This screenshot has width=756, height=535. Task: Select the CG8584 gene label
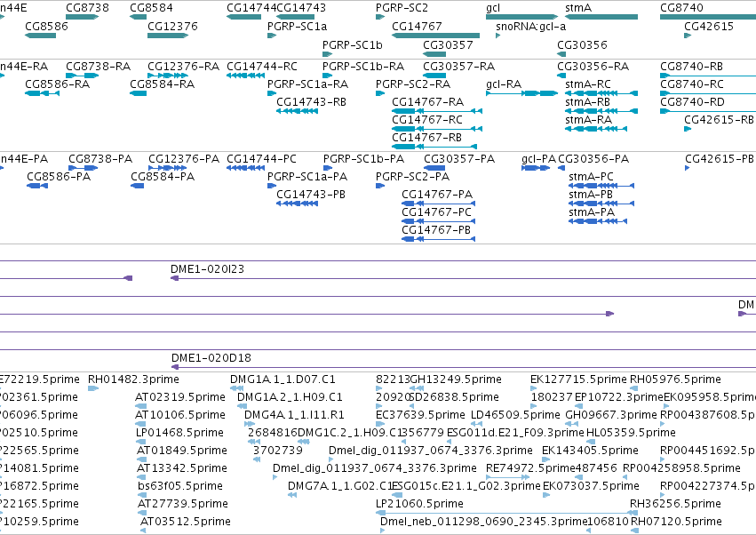pos(151,8)
